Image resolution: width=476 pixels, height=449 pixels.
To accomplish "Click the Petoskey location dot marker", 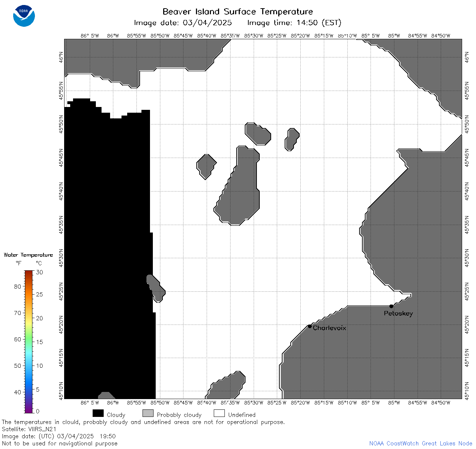I will 391,306.
